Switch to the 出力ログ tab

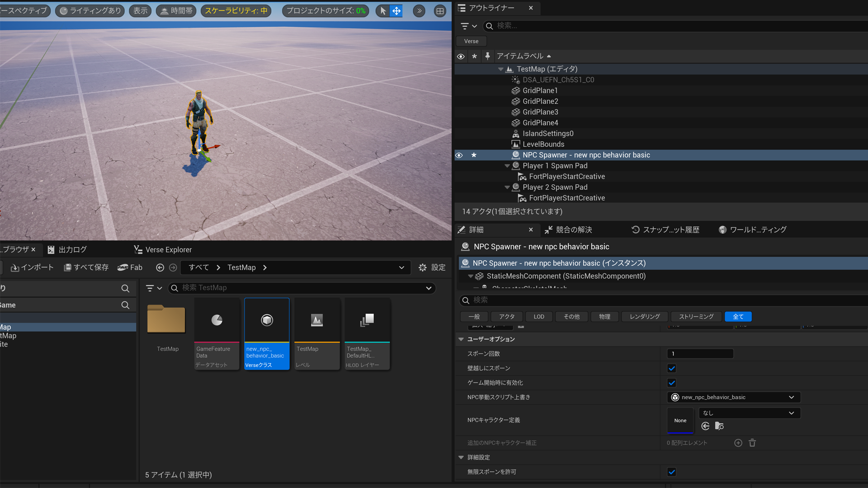point(67,249)
